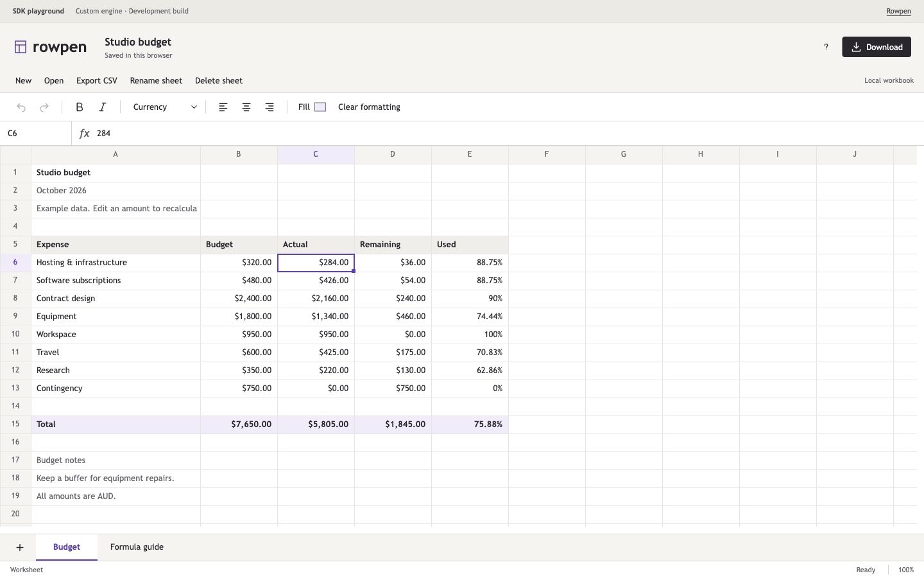
Task: Toggle bold formatting
Action: click(80, 107)
